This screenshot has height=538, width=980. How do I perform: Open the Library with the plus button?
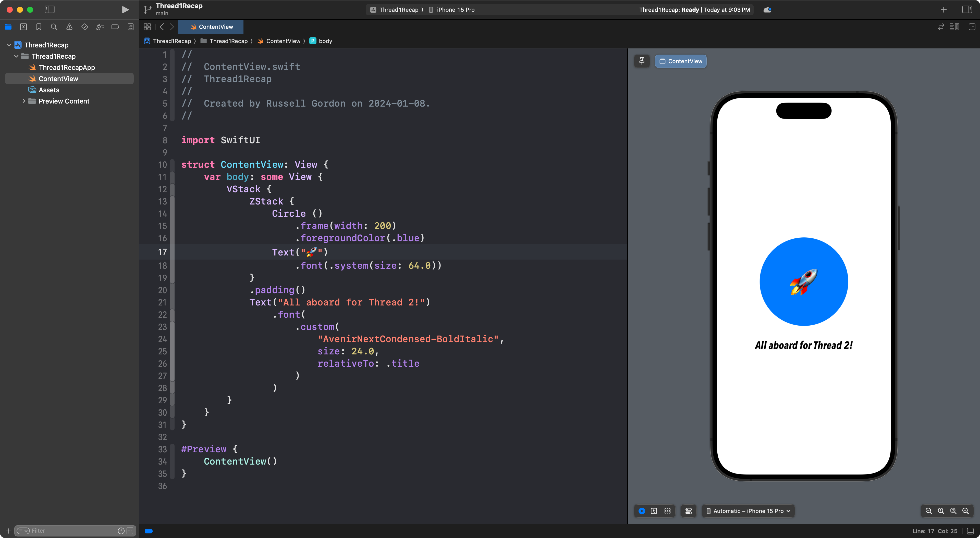tap(944, 9)
